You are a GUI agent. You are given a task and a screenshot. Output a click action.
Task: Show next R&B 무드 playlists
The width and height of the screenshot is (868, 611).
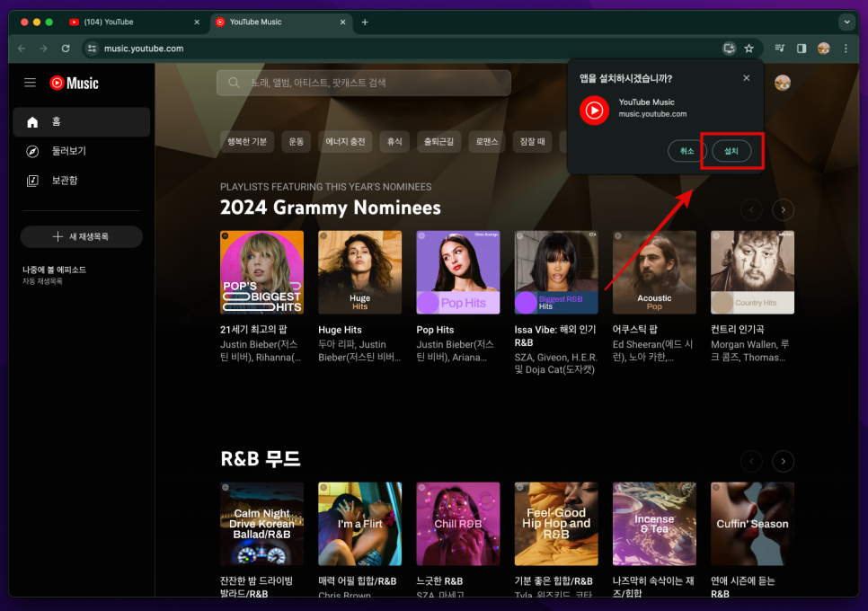click(783, 461)
